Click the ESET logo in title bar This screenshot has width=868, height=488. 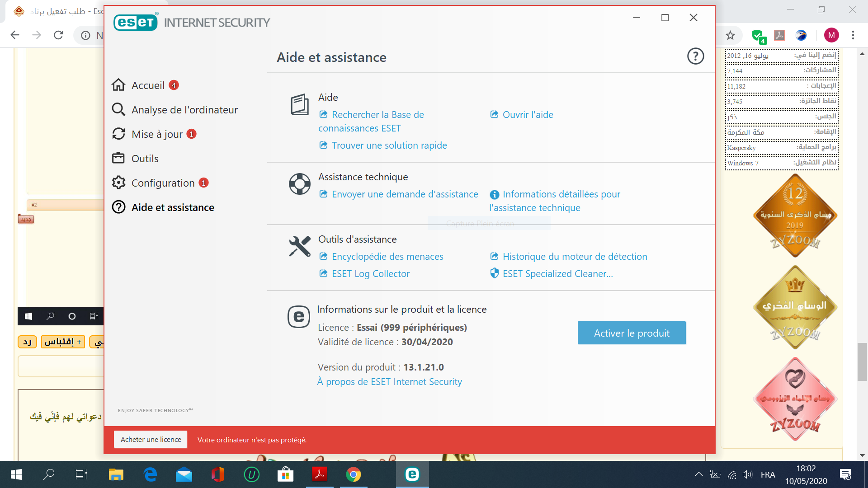tap(135, 22)
